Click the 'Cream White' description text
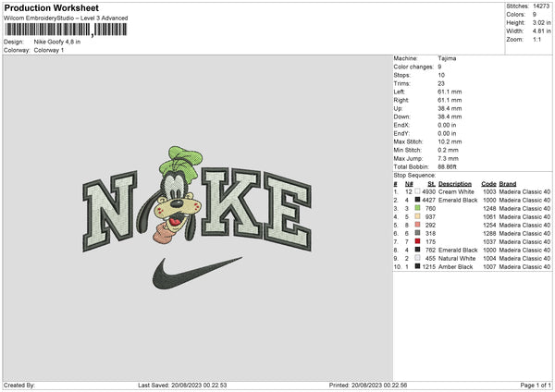Screen dimensions: 555x392 456,191
